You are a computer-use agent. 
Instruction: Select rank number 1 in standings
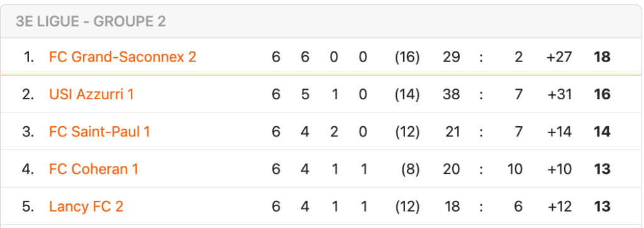[x=28, y=57]
